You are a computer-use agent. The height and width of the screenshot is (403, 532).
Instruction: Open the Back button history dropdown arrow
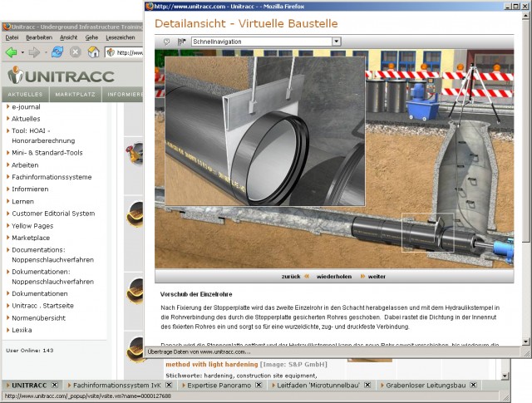(x=23, y=52)
